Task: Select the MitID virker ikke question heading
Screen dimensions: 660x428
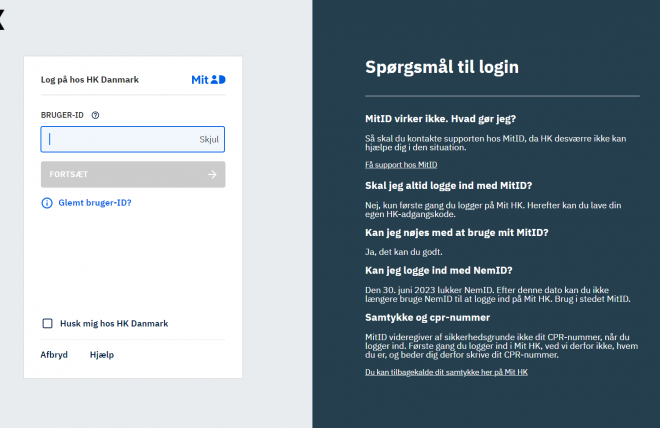Action: tap(440, 119)
